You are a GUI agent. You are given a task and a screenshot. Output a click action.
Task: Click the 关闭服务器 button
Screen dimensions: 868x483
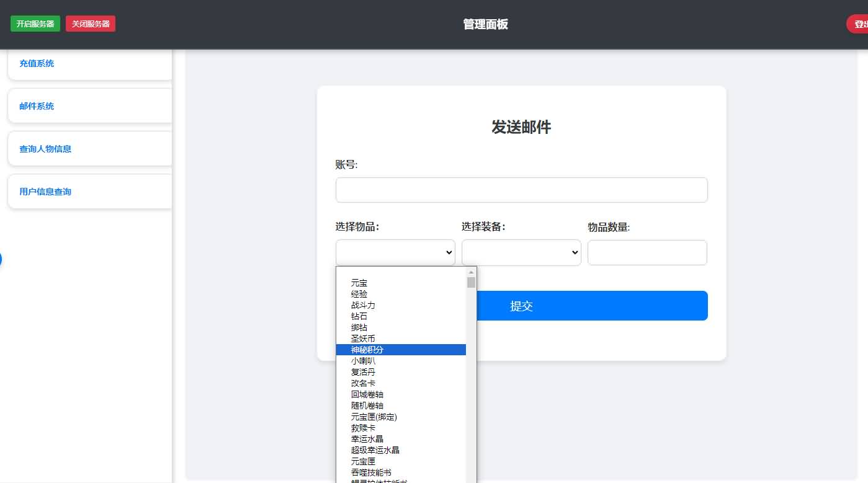(90, 23)
